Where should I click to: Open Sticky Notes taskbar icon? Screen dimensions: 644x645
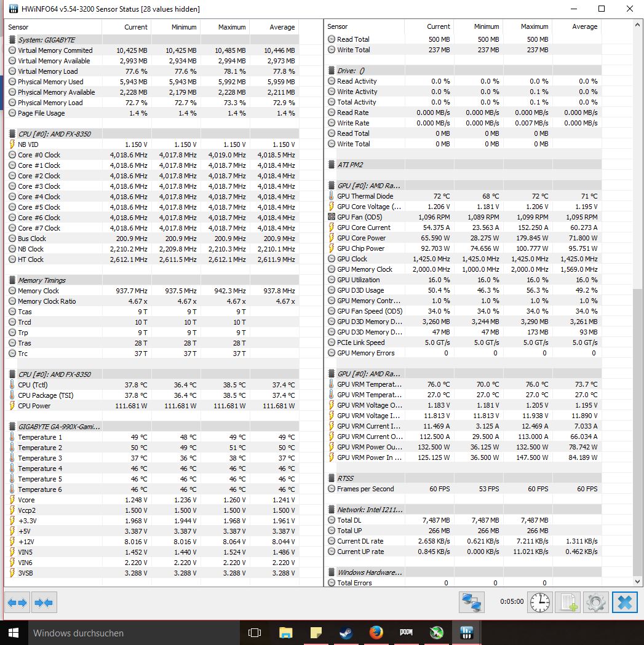pos(316,633)
